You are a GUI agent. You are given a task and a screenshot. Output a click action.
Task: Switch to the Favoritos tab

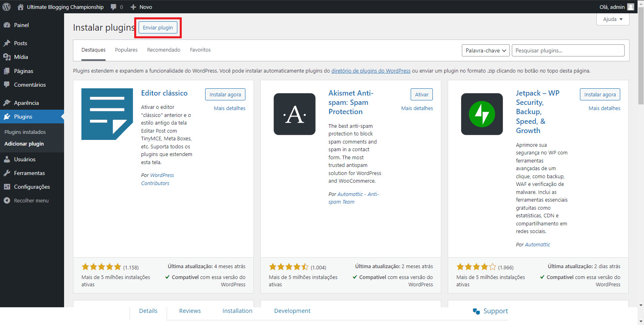[200, 50]
